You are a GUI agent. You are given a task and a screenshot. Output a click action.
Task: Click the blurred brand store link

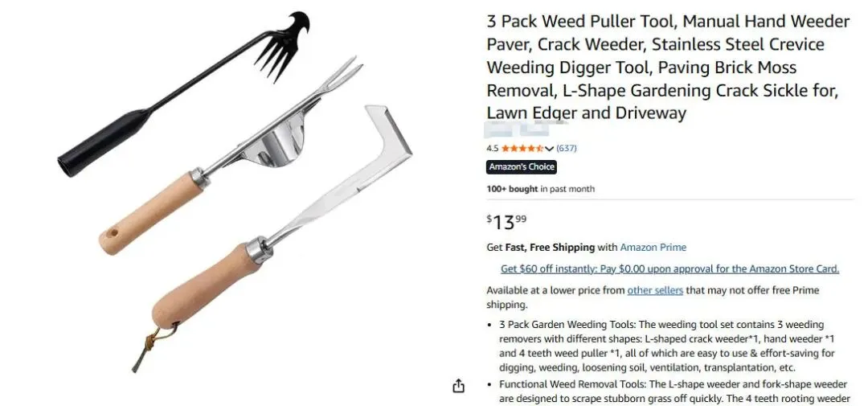[x=518, y=129]
